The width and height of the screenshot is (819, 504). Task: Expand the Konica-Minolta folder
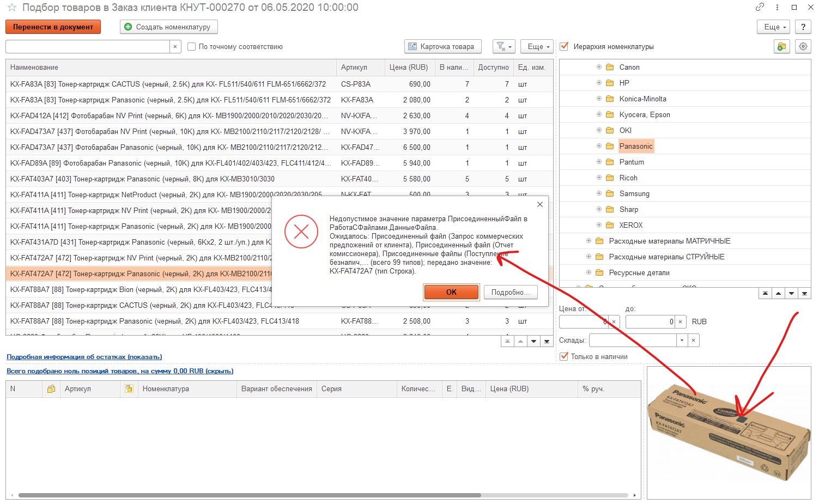pyautogui.click(x=599, y=99)
